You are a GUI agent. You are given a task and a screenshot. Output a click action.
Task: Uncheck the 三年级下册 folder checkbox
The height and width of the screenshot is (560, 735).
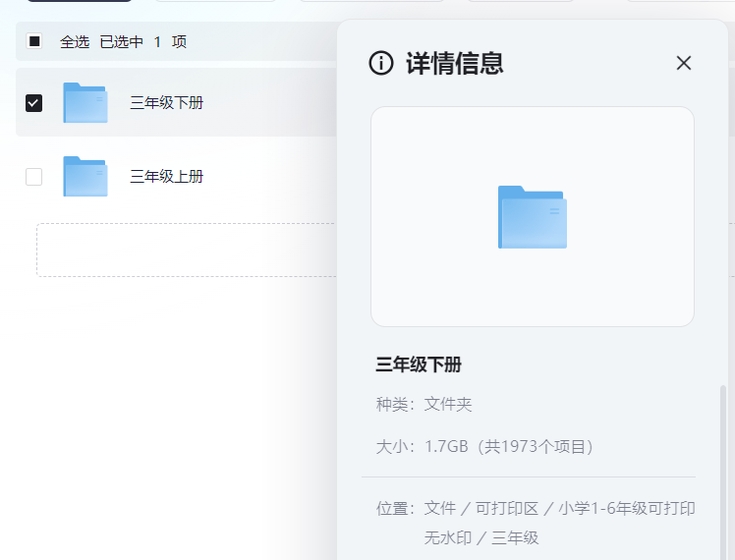point(34,103)
